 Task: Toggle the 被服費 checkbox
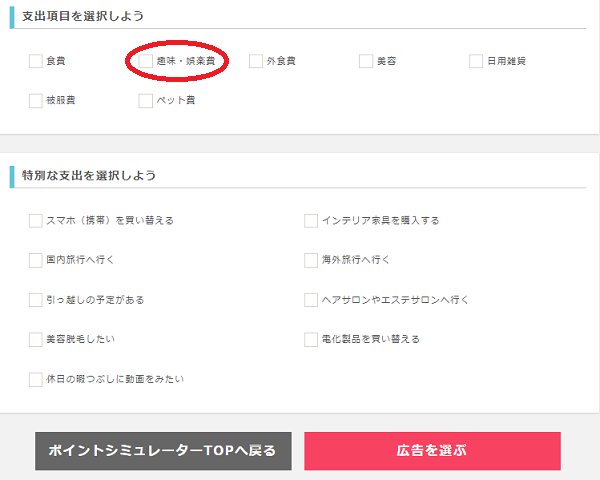click(x=36, y=100)
